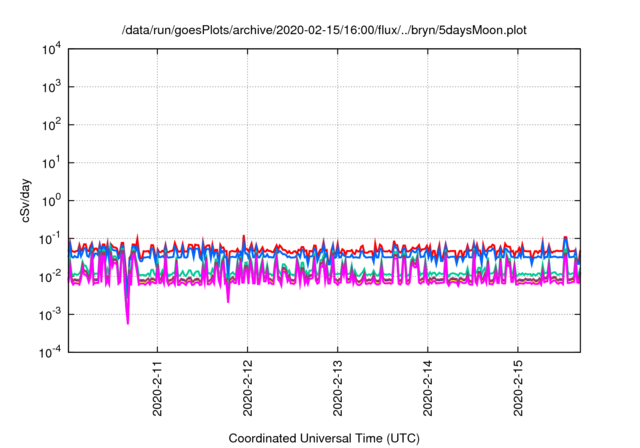The height and width of the screenshot is (448, 640).
Task: Click the 2020-2-13 date tick label
Action: point(338,388)
